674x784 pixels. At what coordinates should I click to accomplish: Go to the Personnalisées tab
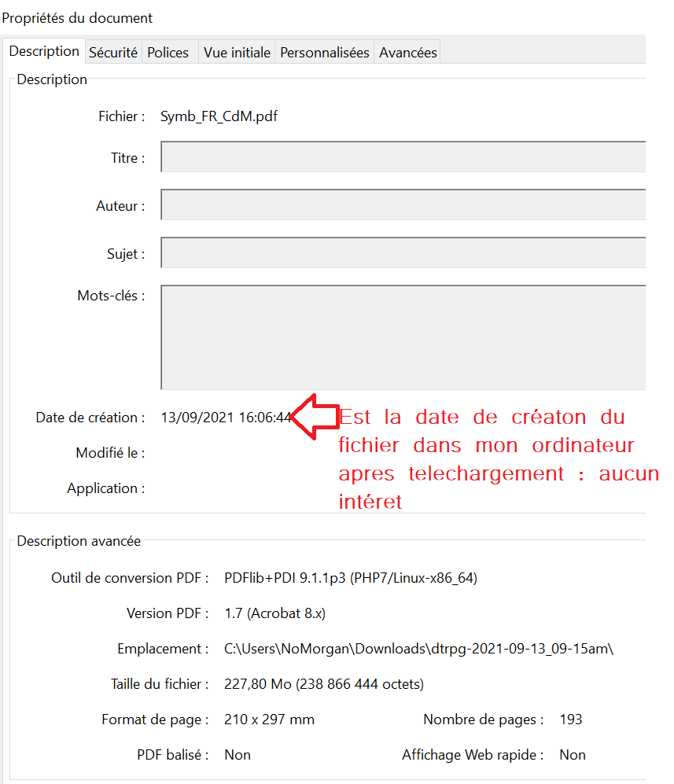324,53
